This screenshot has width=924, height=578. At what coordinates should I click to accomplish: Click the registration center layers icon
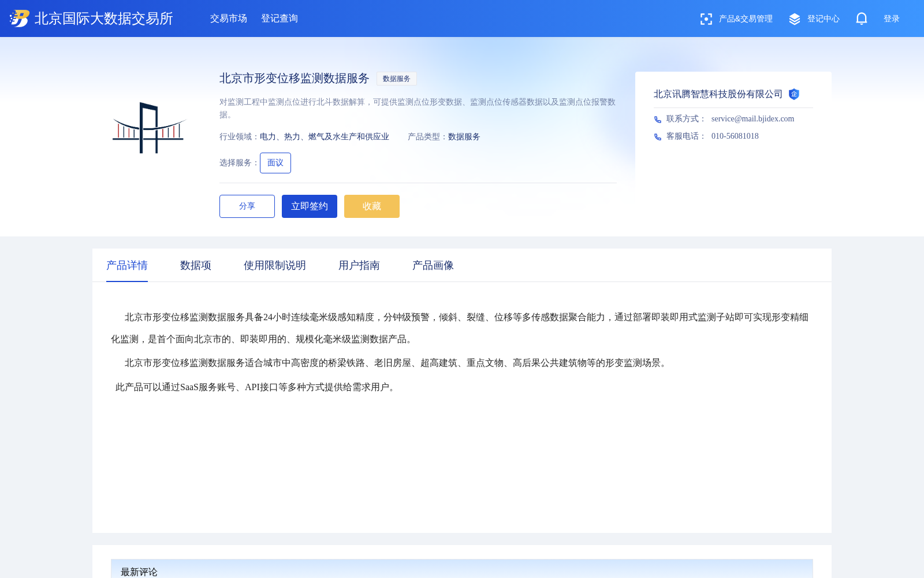click(x=795, y=19)
